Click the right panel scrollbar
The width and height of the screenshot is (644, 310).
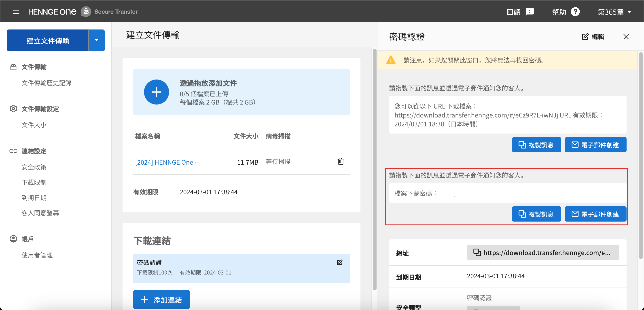coord(640,155)
